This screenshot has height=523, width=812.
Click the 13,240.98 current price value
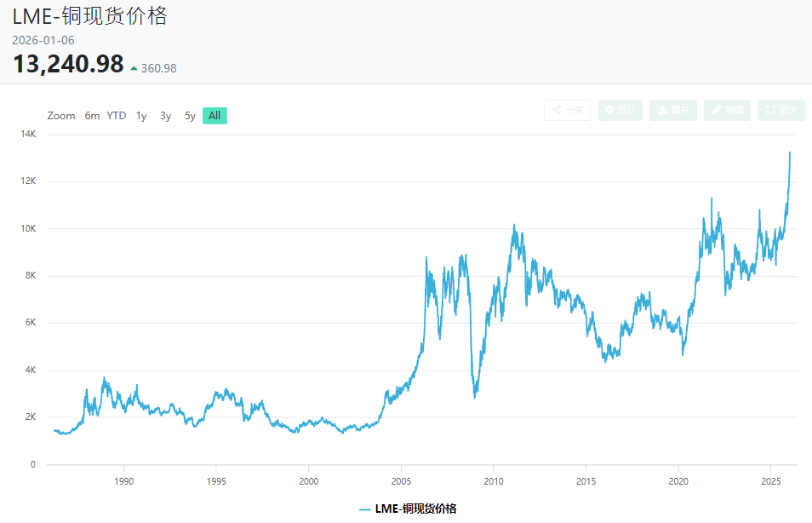tap(68, 64)
